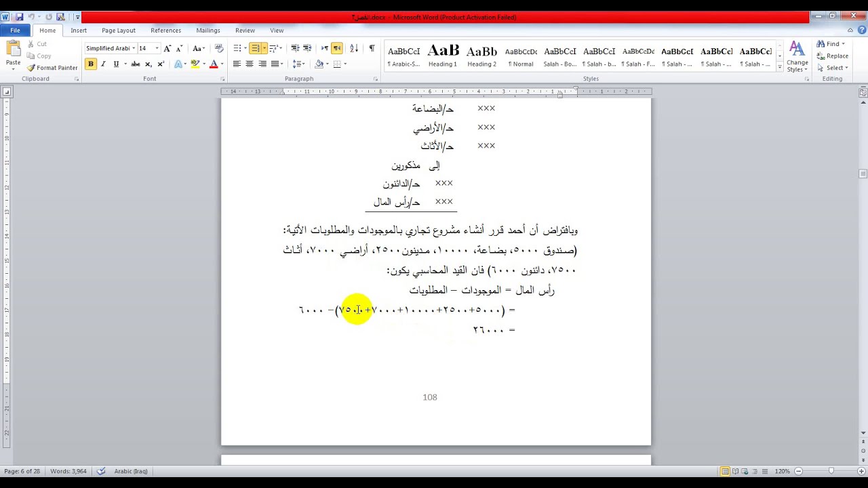The image size is (868, 488).
Task: Click the Increase Indent icon
Action: point(307,48)
